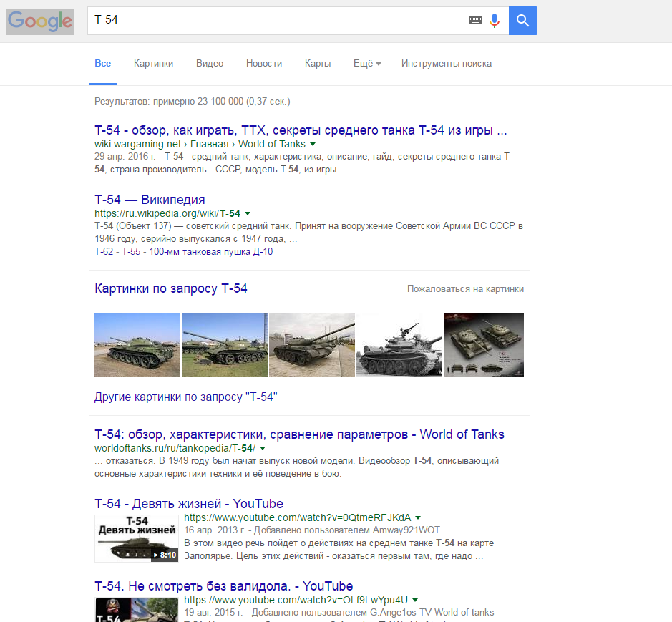
Task: Click Пожаловаться на картинки
Action: [465, 289]
